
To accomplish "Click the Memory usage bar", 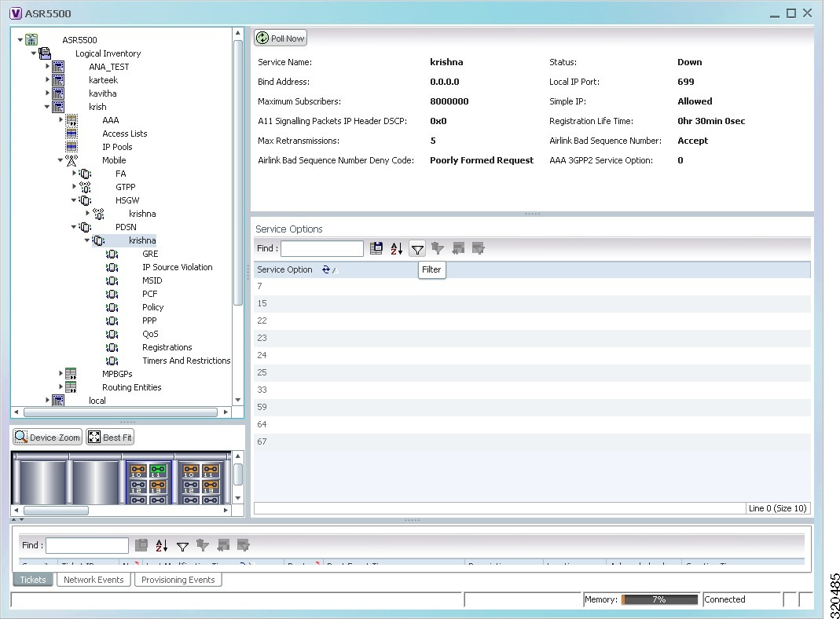I will pos(659,599).
